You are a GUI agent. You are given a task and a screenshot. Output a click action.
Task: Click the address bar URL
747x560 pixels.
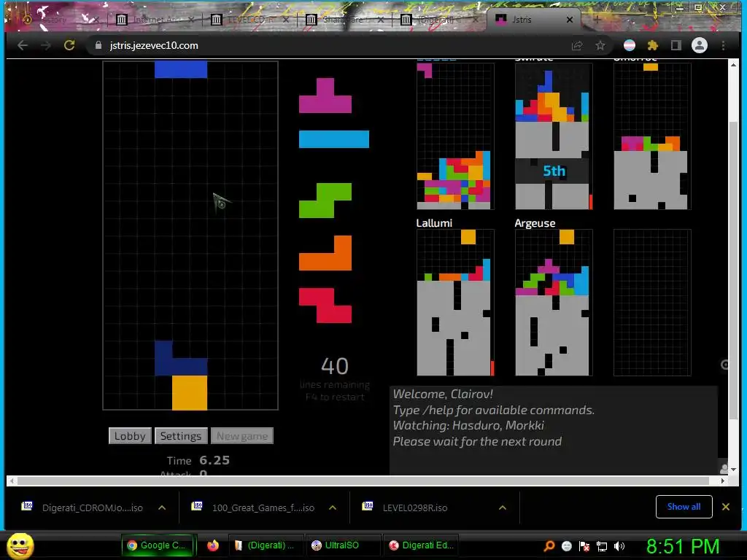pyautogui.click(x=154, y=45)
